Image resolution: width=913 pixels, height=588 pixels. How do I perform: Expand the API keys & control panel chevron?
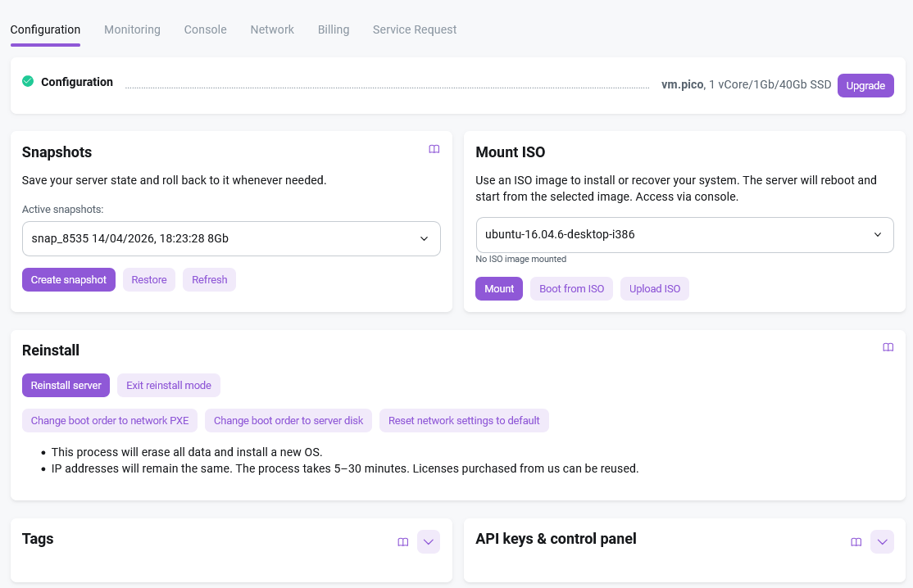pos(882,542)
